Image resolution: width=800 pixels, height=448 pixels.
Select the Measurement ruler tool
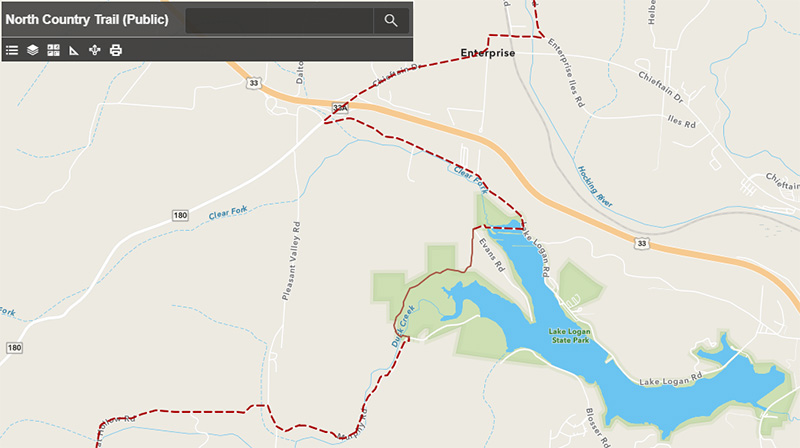tap(74, 50)
